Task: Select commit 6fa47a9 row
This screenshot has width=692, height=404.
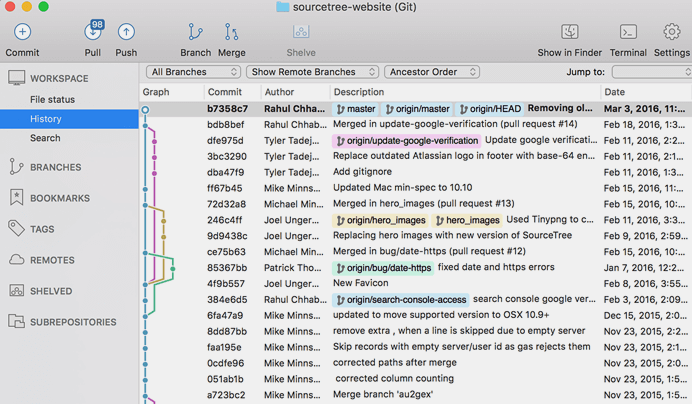Action: (x=416, y=315)
